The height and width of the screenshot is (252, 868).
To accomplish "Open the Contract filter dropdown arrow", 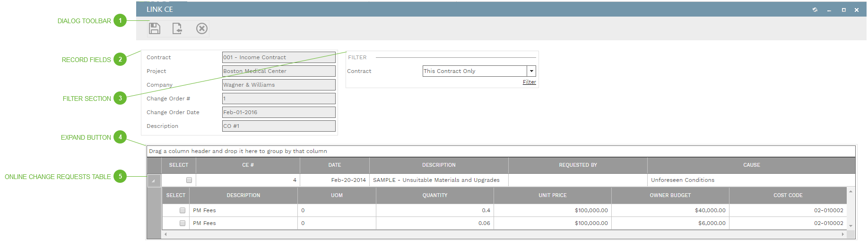I will point(531,71).
